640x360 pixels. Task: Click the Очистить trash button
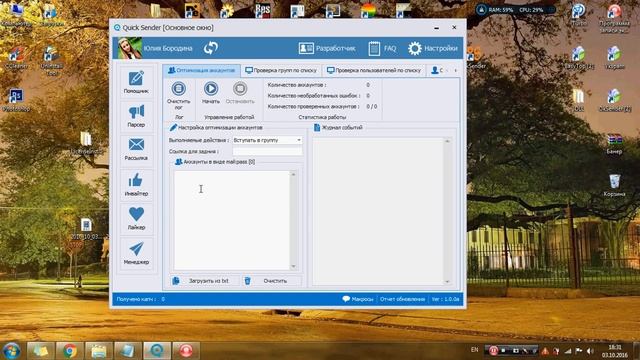point(271,281)
